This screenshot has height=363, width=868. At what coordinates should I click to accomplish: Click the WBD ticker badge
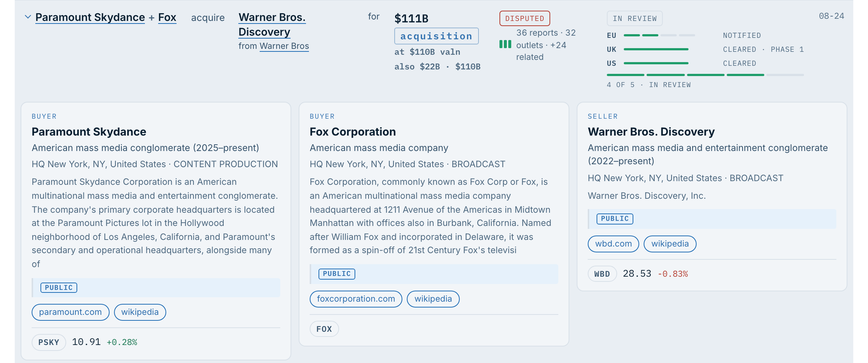[x=602, y=274]
